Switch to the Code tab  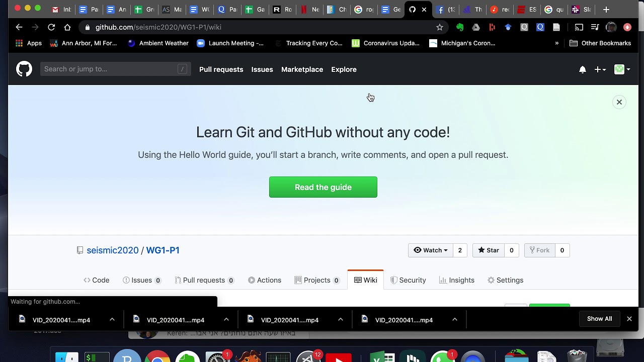point(96,280)
